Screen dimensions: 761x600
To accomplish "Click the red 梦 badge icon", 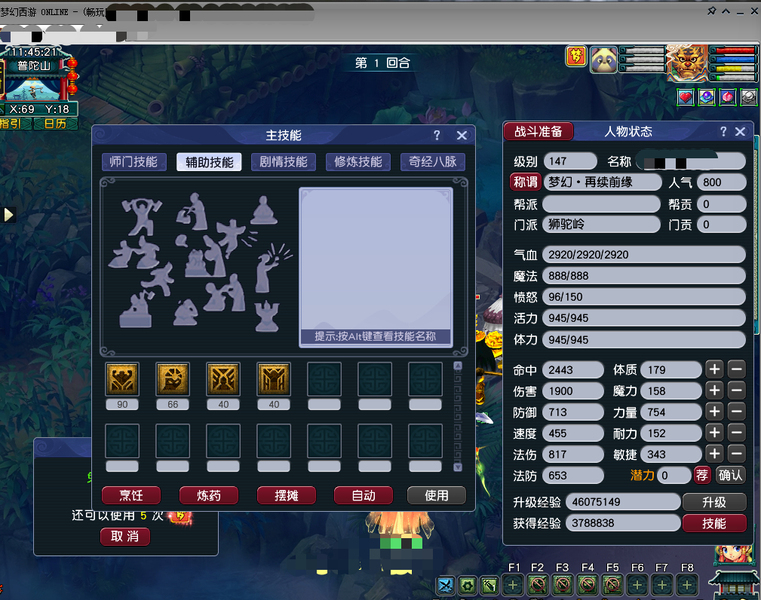I will pos(576,56).
